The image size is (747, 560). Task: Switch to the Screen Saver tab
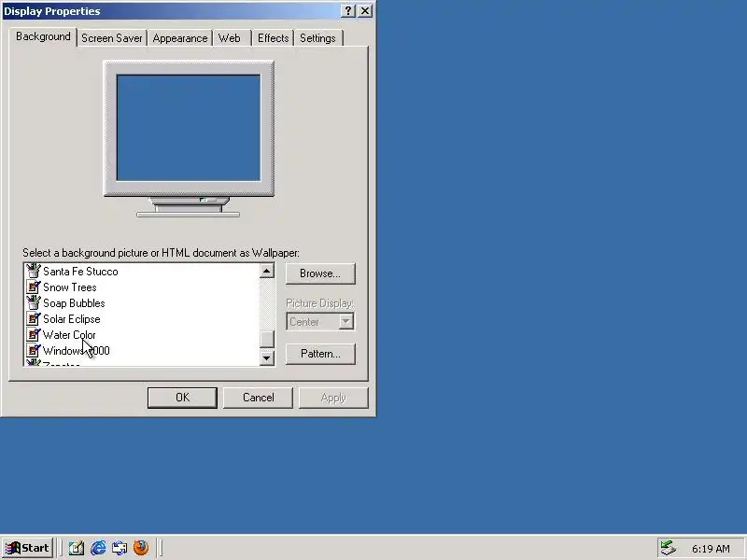pos(112,38)
